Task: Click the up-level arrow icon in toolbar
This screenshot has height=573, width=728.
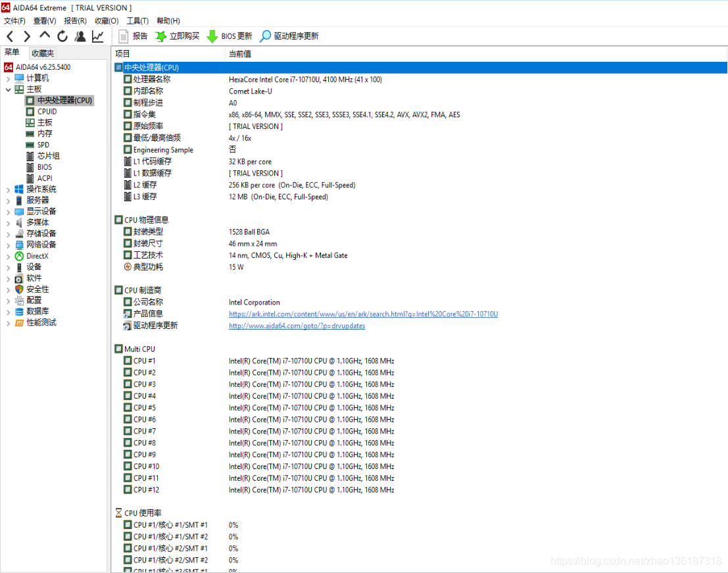Action: [45, 36]
